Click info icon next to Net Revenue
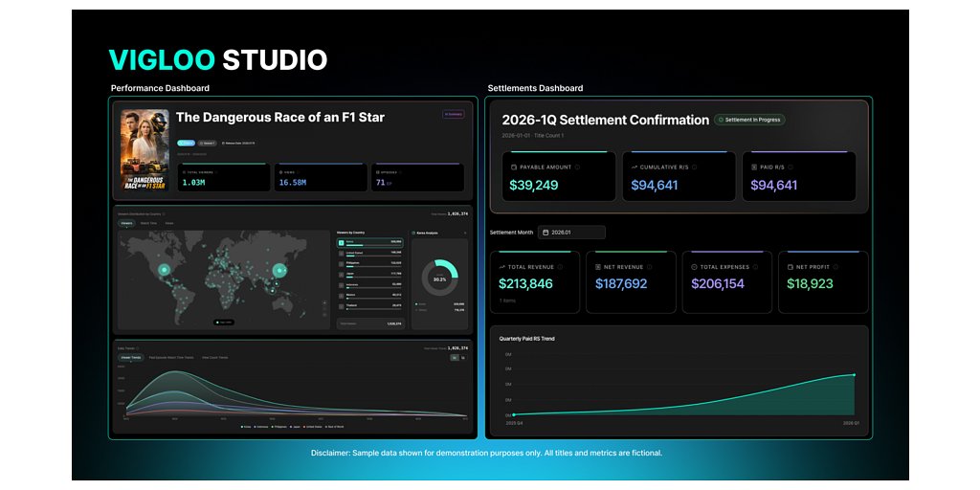Screen dimensions: 980x490 pos(650,267)
